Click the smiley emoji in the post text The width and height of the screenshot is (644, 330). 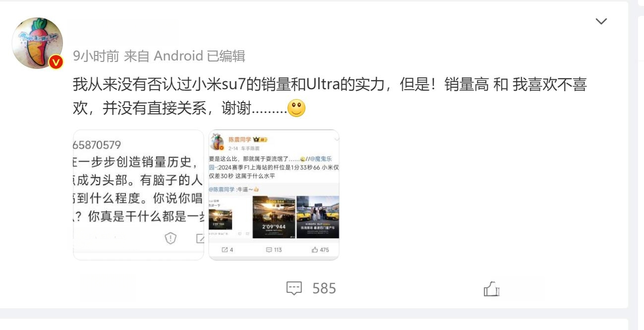coord(296,108)
